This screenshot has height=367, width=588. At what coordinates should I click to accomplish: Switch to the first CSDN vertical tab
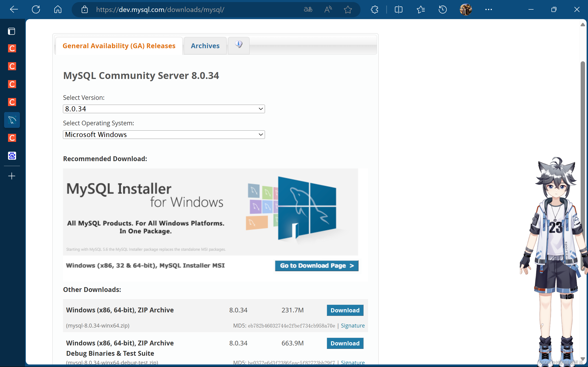(12, 48)
